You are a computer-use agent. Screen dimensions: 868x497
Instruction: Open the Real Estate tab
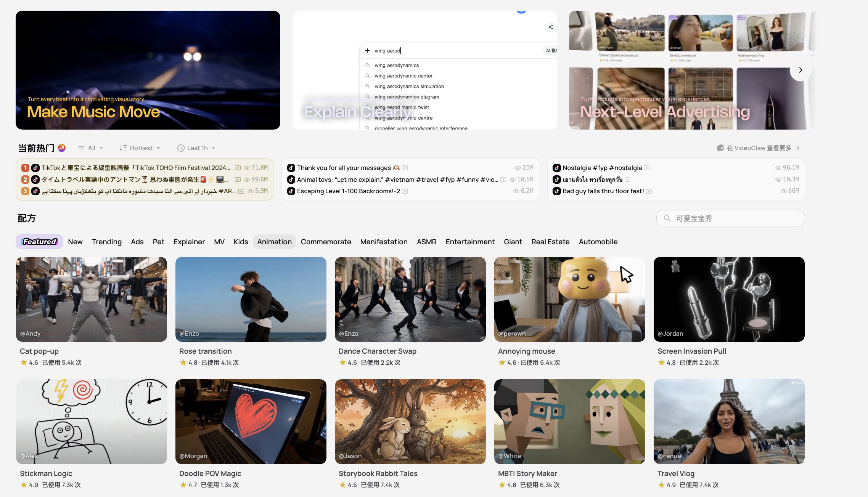tap(551, 242)
